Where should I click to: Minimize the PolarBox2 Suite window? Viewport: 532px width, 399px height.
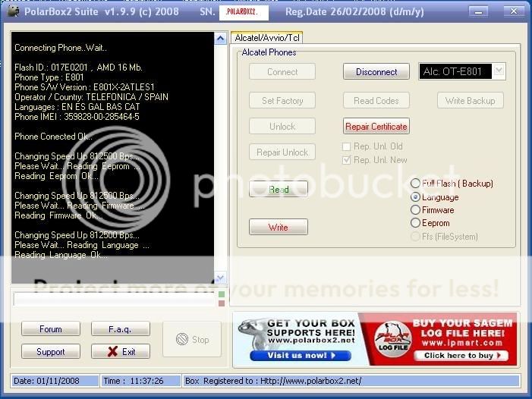pos(478,12)
